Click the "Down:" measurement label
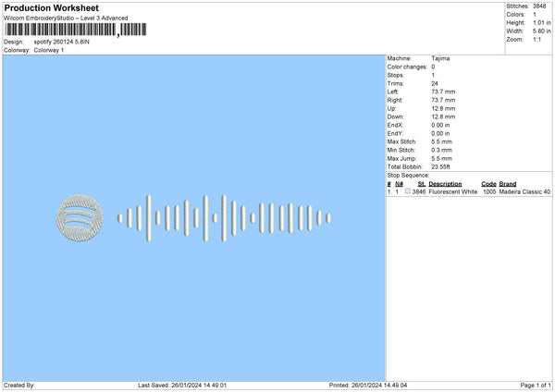 [x=395, y=116]
